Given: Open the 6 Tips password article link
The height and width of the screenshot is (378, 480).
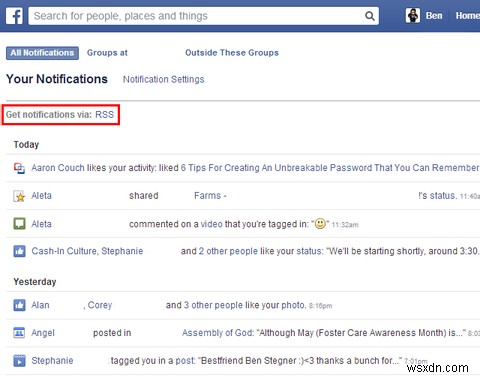Looking at the screenshot, I should click(330, 168).
